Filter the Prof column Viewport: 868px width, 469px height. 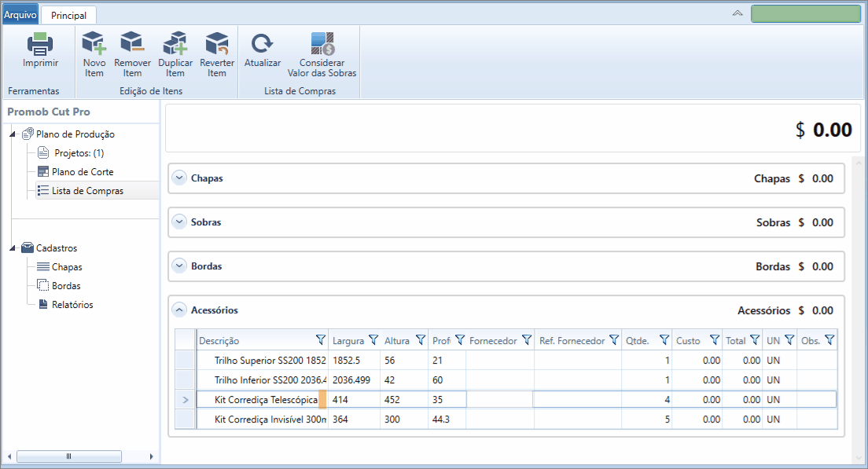pyautogui.click(x=459, y=339)
